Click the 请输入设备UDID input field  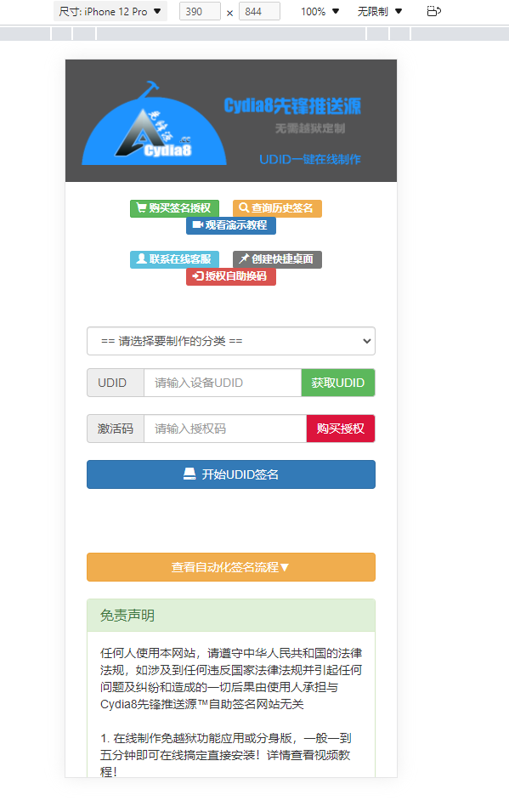pyautogui.click(x=223, y=383)
